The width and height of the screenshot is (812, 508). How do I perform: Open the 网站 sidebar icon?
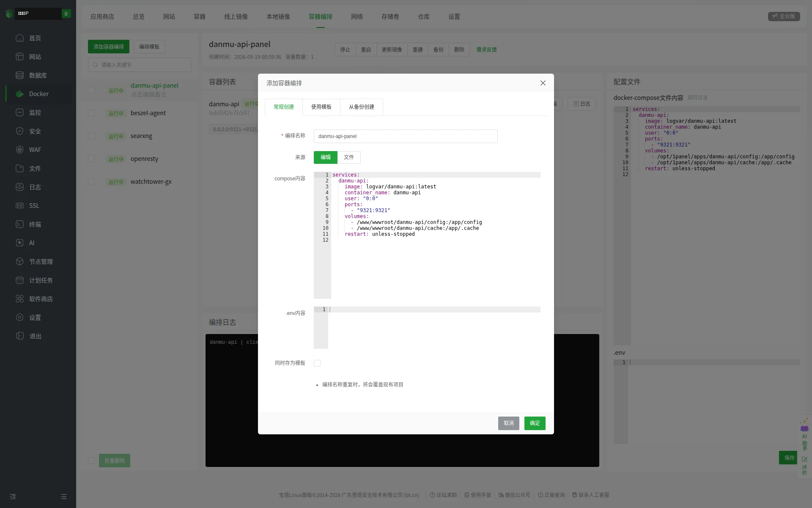click(x=19, y=57)
